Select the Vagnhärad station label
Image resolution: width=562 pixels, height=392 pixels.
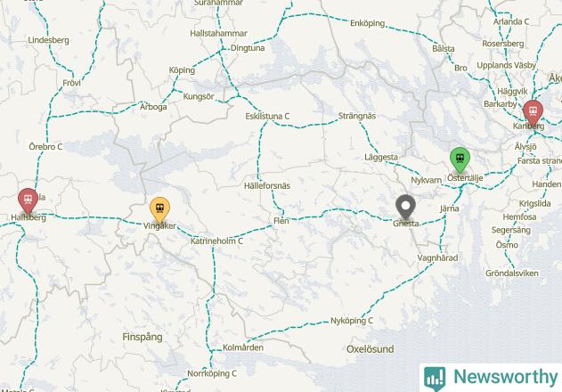[437, 257]
